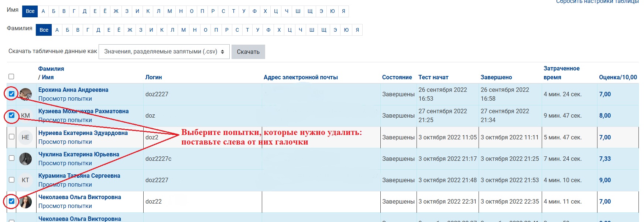The width and height of the screenshot is (644, 222).
Task: Sort by Адрес электронной почты column
Action: point(301,77)
